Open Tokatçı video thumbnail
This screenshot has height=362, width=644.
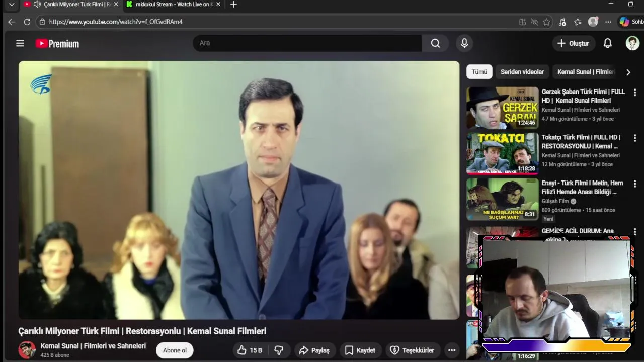(x=502, y=153)
